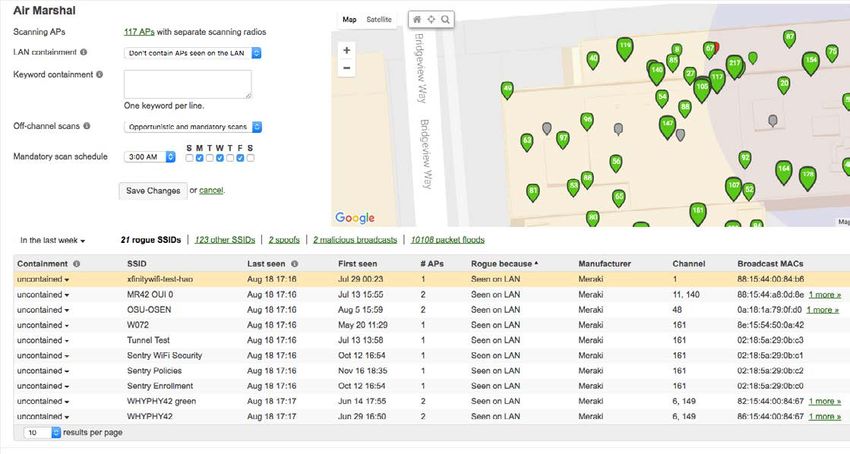Viewport: 850px width, 454px height.
Task: Click the Save Changes button
Action: 153,191
